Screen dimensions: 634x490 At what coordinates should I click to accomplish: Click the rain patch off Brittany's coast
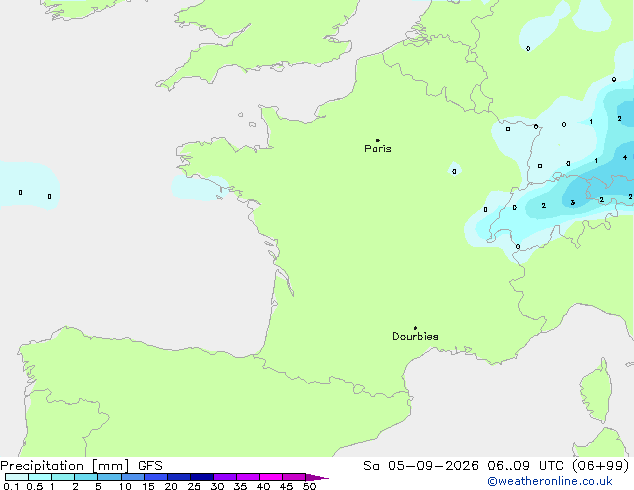200,188
